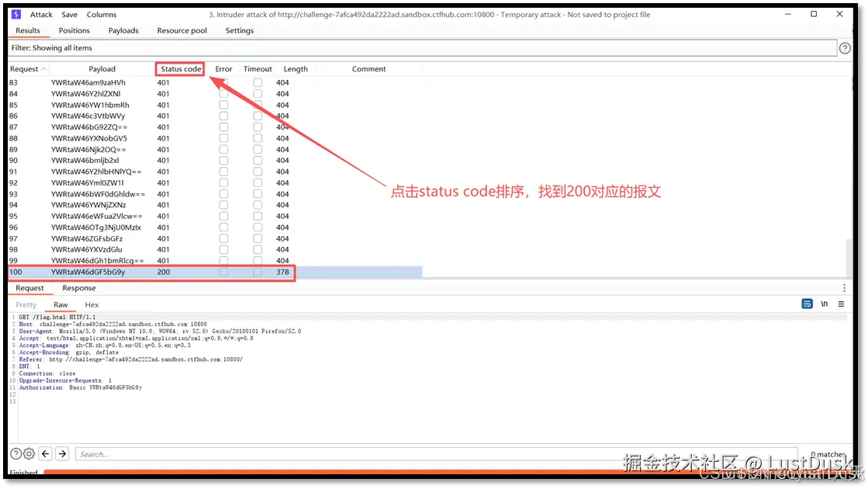Image resolution: width=868 pixels, height=489 pixels.
Task: Toggle Error checkbox for request 96
Action: pyautogui.click(x=223, y=227)
